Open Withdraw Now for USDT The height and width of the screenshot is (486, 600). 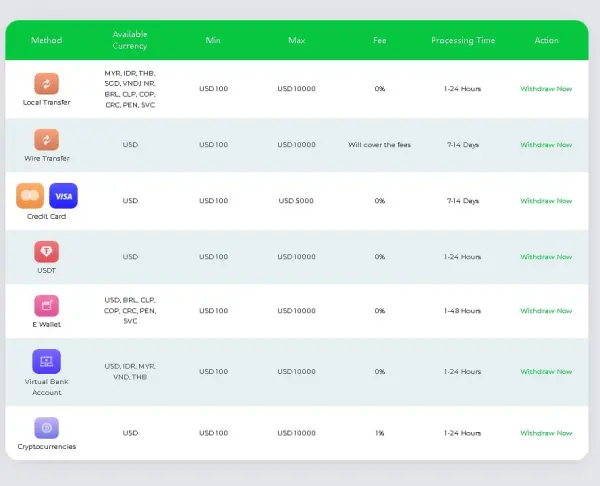pyautogui.click(x=546, y=257)
